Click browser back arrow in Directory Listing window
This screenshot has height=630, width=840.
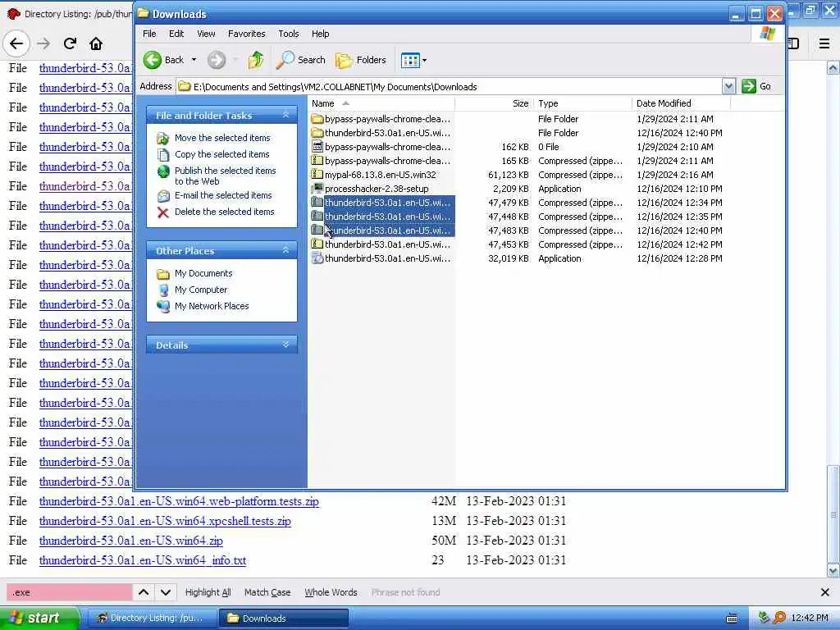click(x=16, y=43)
